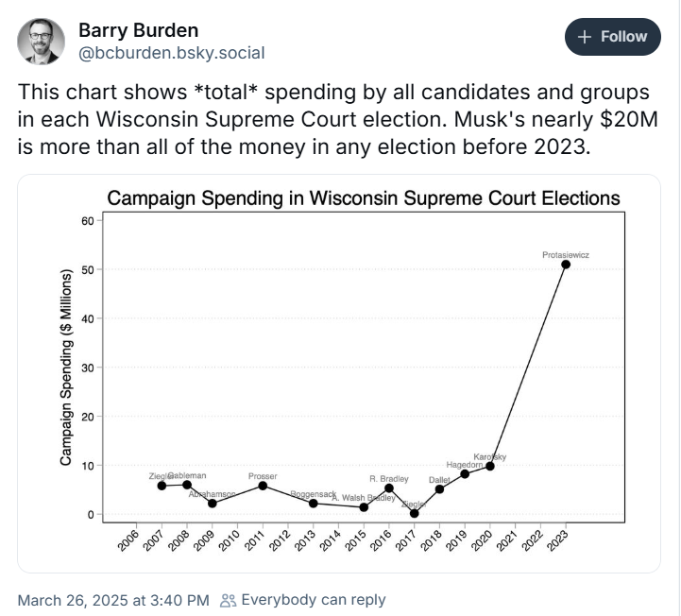The image size is (681, 616).
Task: Select the Dallet 2018 data point
Action: click(x=439, y=489)
